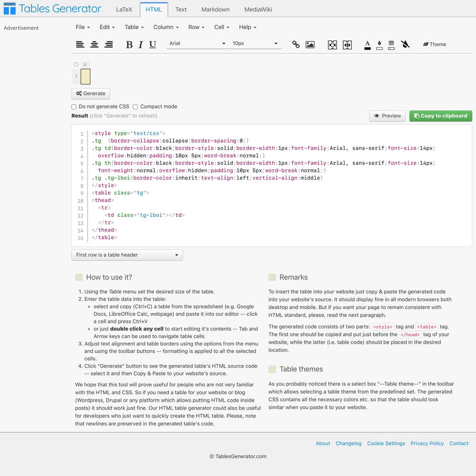Click the 'Remarks' heading
This screenshot has width=476, height=476.
[293, 277]
